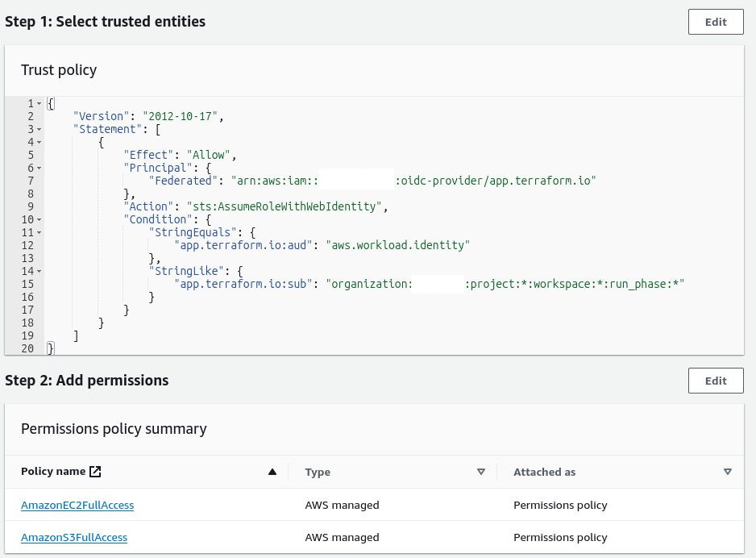The height and width of the screenshot is (558, 756).
Task: Collapse Condition fold arrow on line 10
Action: pyautogui.click(x=39, y=219)
